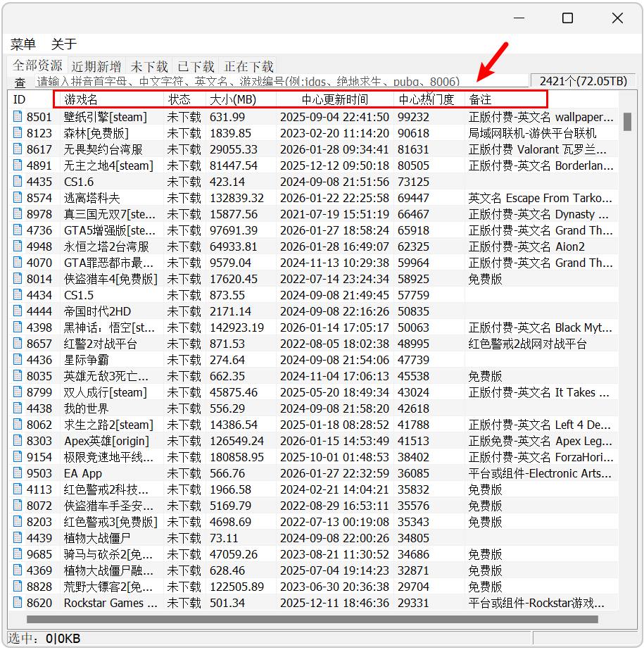Sort by the 状态 column header
Viewport: 644px width, 650px height.
pyautogui.click(x=184, y=99)
